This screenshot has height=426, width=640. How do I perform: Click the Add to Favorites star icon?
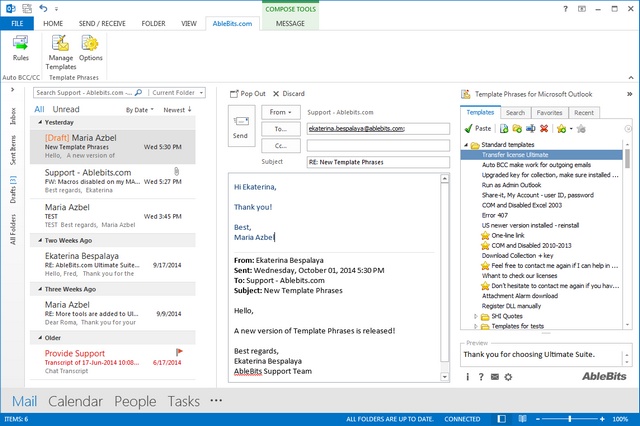(x=562, y=129)
